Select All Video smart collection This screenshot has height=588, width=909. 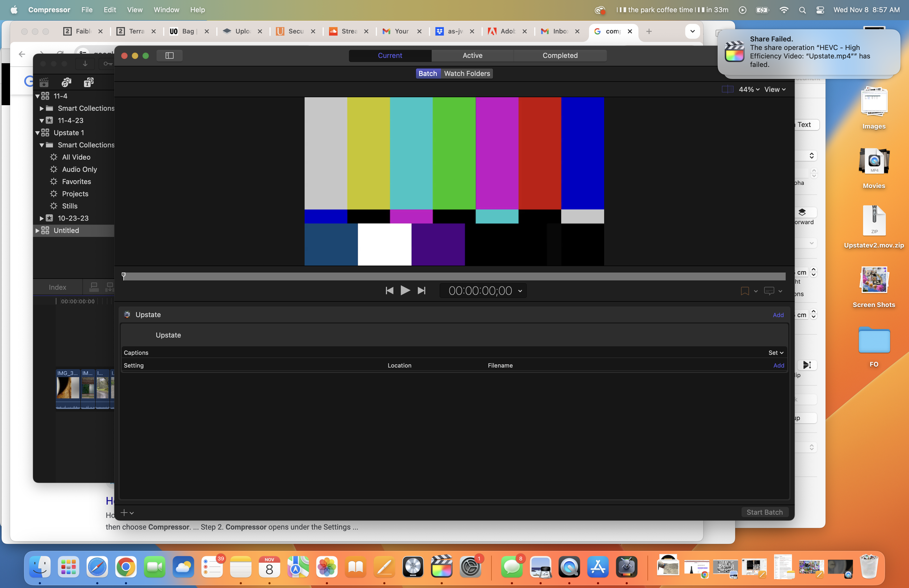click(76, 157)
